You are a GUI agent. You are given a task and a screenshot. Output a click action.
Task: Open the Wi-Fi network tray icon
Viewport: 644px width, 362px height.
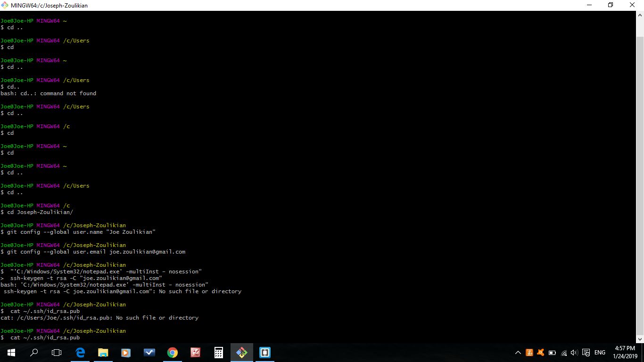tap(563, 353)
